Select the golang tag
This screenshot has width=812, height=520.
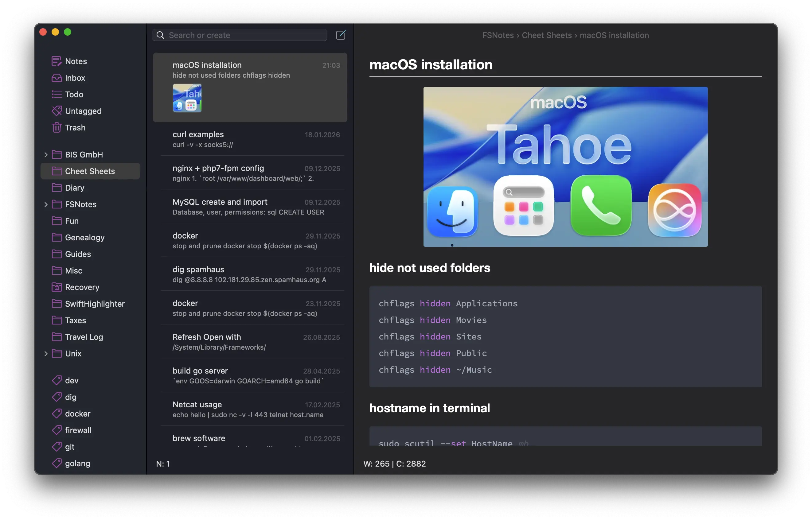coord(77,463)
